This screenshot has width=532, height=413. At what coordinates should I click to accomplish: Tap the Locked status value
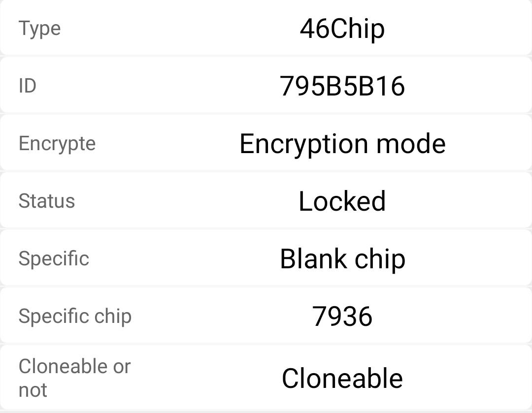pos(342,201)
